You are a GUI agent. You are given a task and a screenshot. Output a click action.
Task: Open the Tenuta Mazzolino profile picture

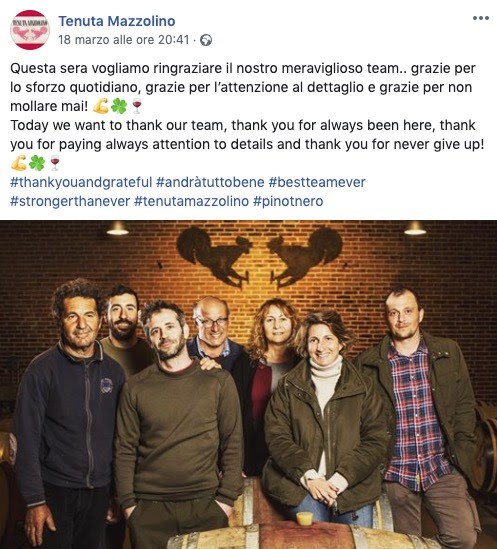point(30,30)
